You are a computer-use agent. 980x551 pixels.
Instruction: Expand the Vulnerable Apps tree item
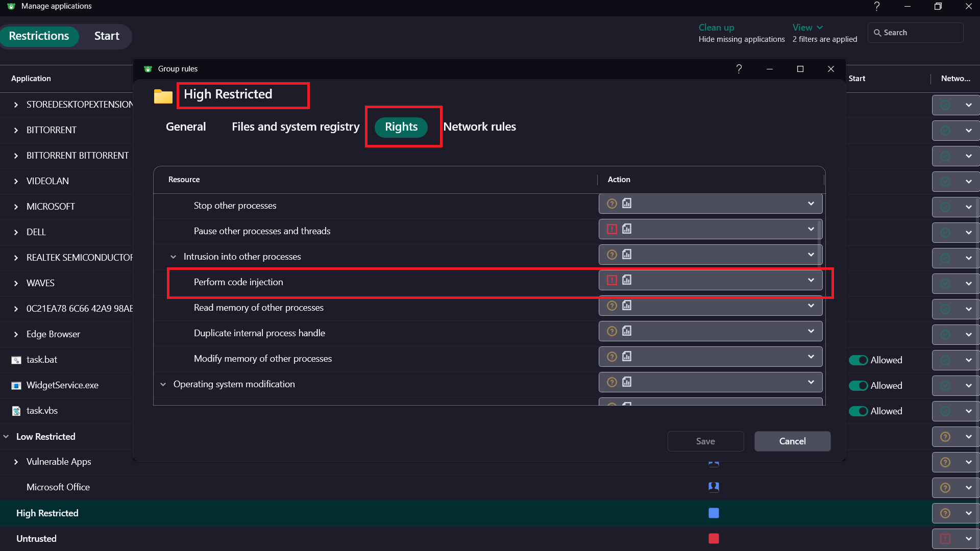[x=16, y=462]
